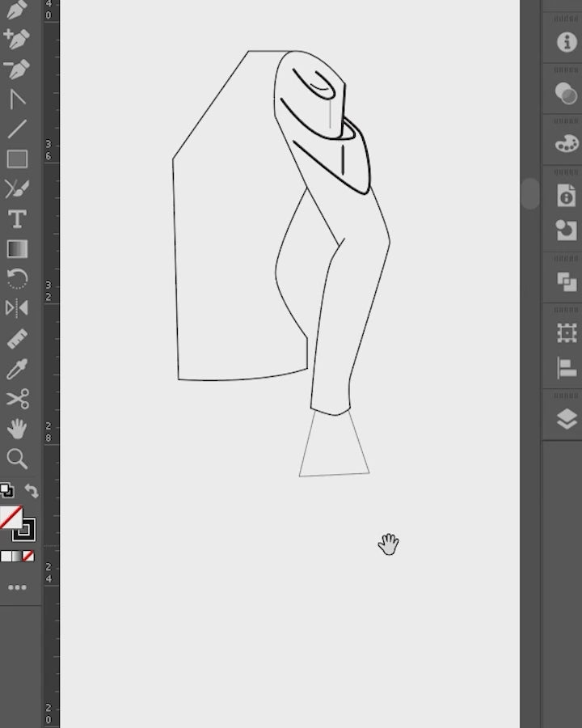Select the Rotate tool
The image size is (582, 728).
(17, 279)
